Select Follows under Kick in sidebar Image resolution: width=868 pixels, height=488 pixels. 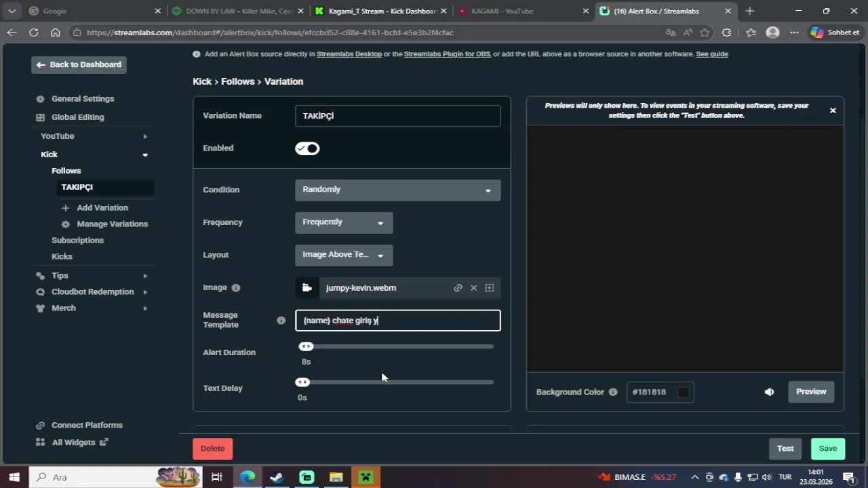pos(66,171)
